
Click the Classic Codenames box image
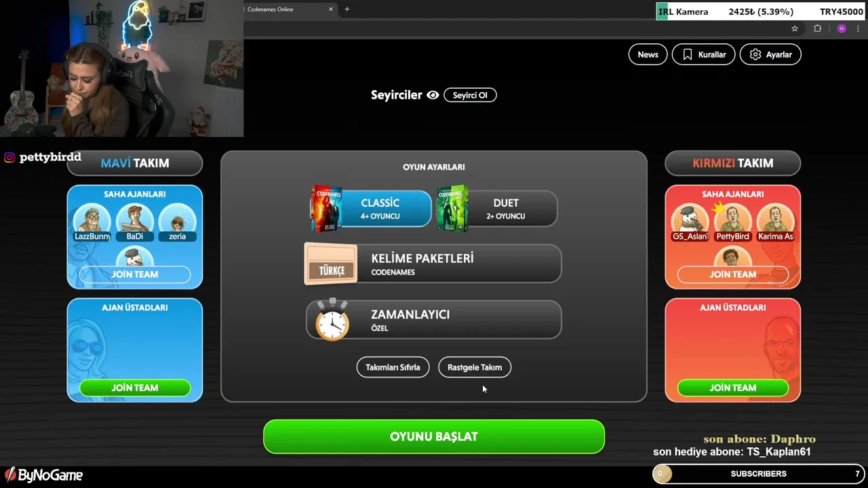[x=326, y=209]
